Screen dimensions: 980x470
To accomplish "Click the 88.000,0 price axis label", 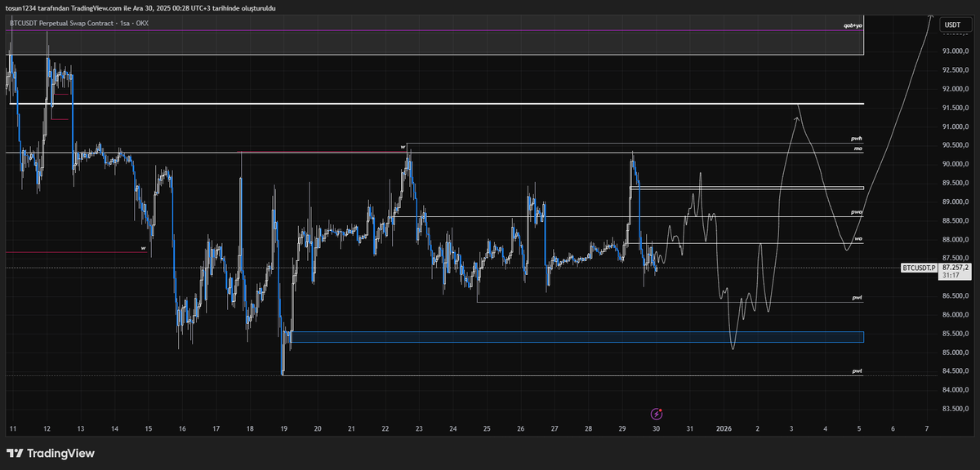I will [x=955, y=240].
